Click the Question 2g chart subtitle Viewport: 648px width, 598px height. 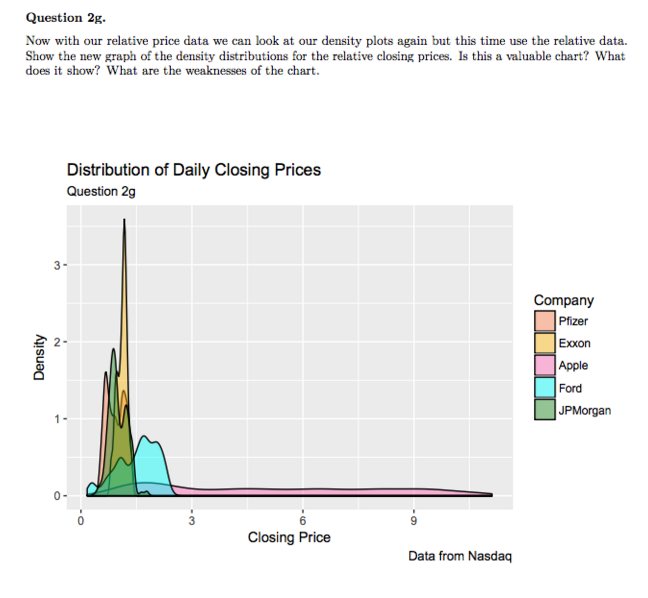pos(101,192)
